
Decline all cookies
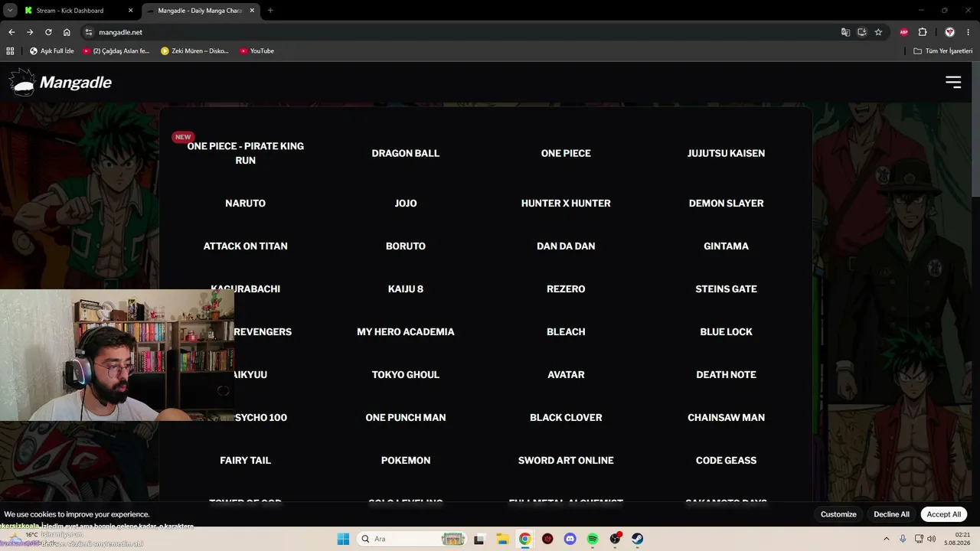(891, 514)
